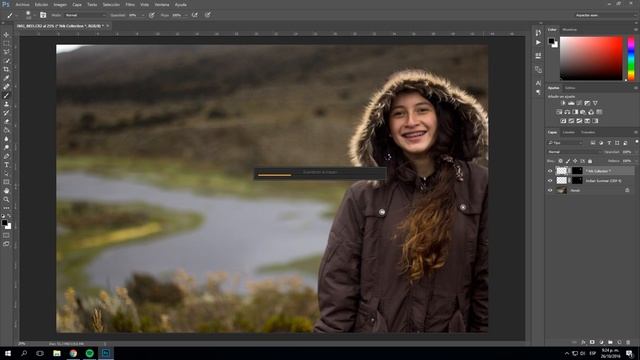Hide the top Nik Collection layer
The width and height of the screenshot is (640, 360).
click(x=550, y=171)
